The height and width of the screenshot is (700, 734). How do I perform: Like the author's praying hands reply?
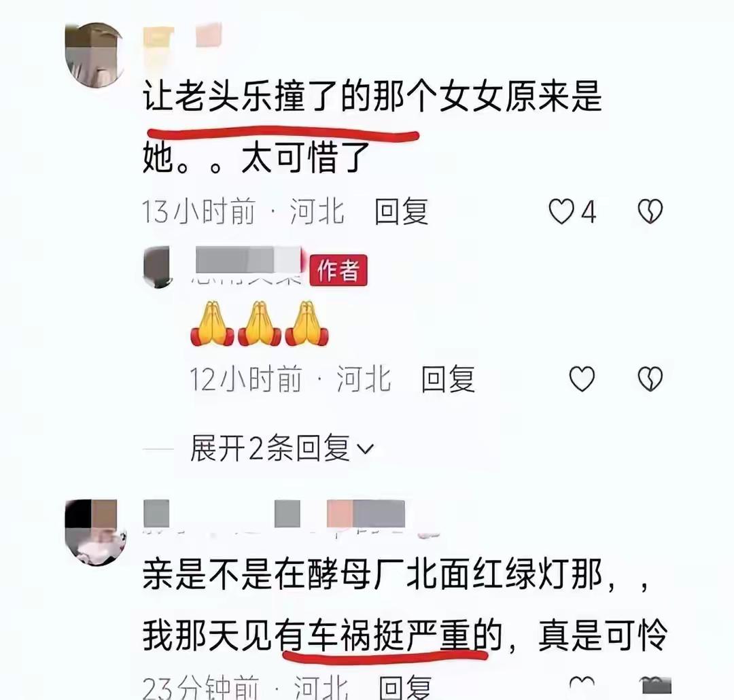coord(582,379)
